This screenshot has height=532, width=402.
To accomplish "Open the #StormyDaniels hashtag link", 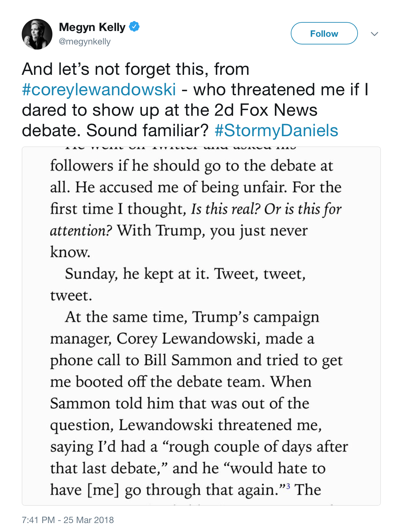I will point(276,130).
